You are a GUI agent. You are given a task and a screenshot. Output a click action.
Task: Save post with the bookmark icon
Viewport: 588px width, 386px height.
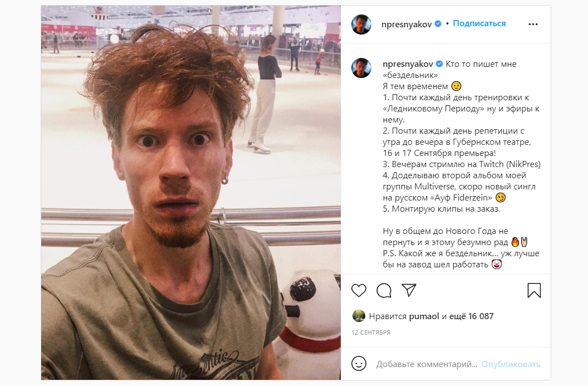534,290
